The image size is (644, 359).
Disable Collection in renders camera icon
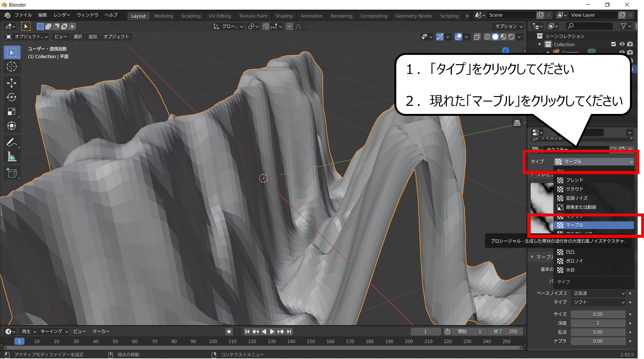(x=630, y=44)
